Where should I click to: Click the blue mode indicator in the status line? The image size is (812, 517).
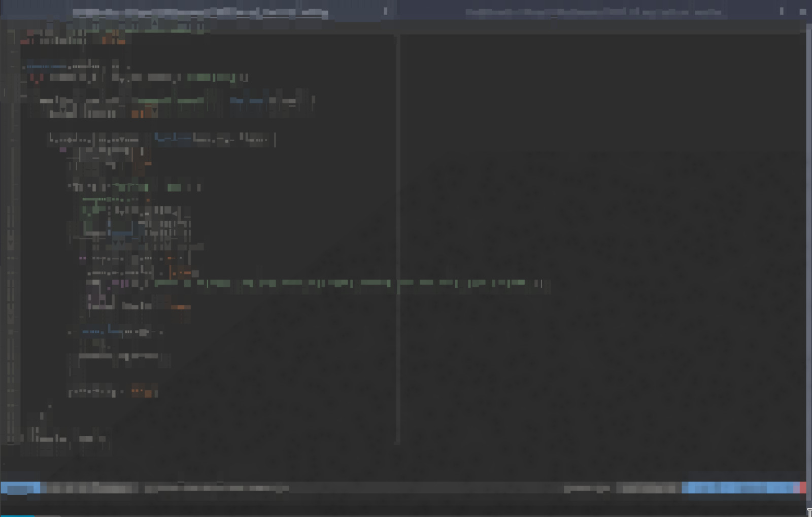coord(20,489)
